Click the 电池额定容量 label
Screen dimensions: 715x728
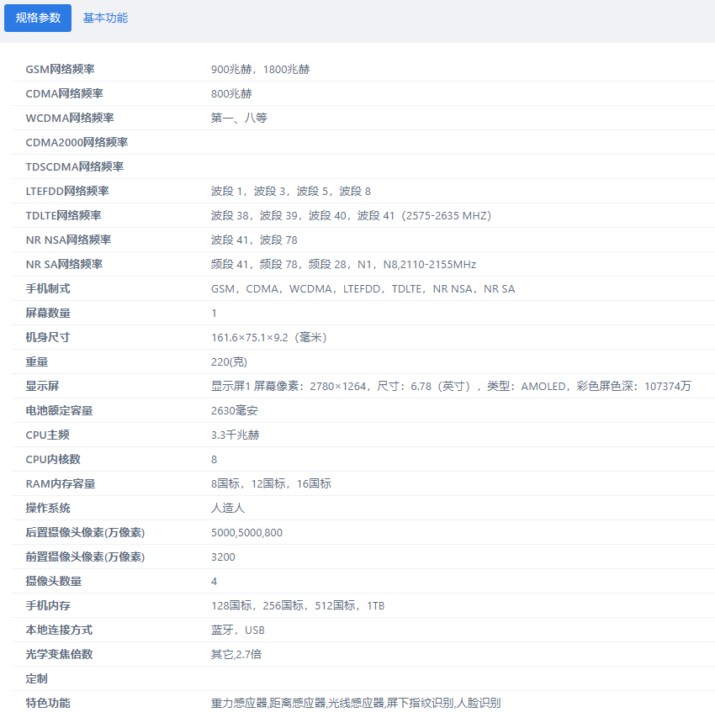(59, 410)
